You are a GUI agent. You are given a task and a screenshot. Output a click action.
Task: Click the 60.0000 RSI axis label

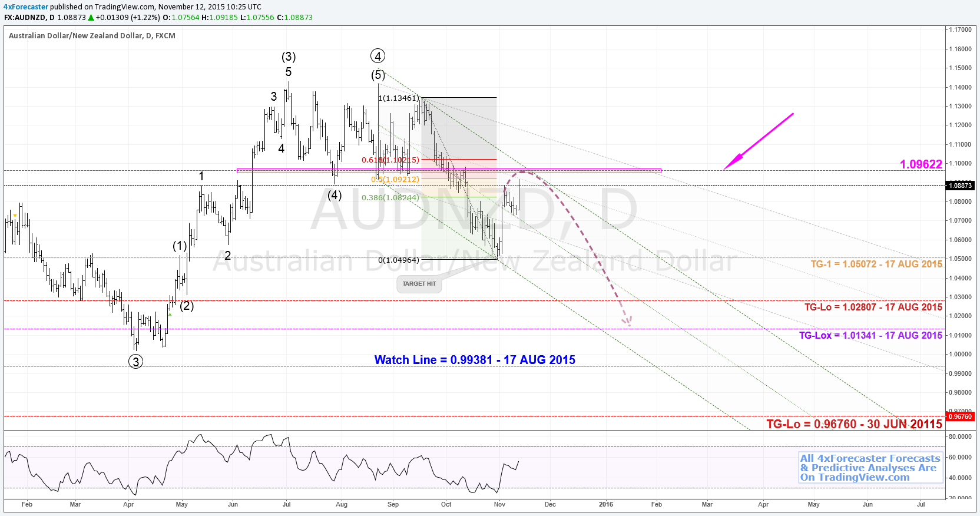(960, 457)
